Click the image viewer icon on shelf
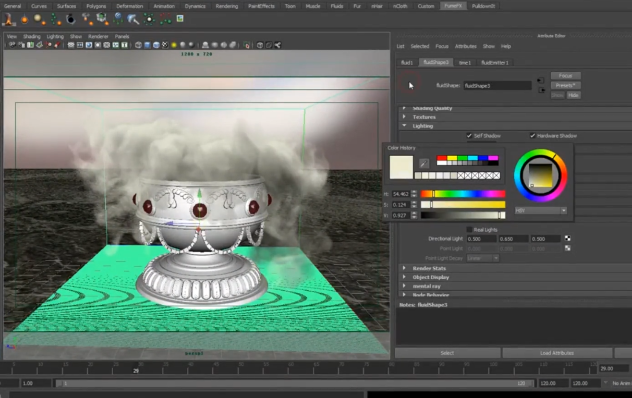This screenshot has height=398, width=632. [180, 19]
